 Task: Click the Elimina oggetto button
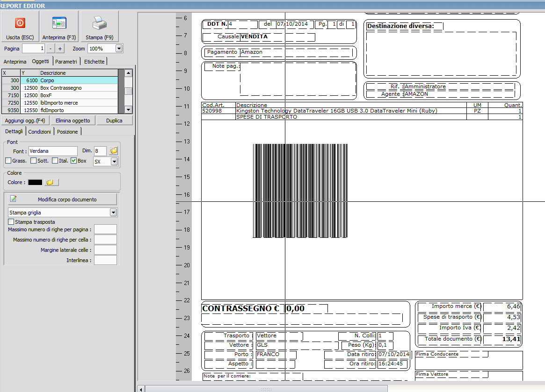[73, 121]
